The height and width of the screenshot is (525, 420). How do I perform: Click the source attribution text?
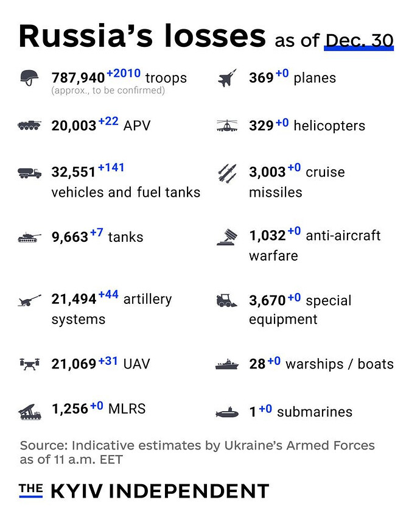click(x=197, y=453)
